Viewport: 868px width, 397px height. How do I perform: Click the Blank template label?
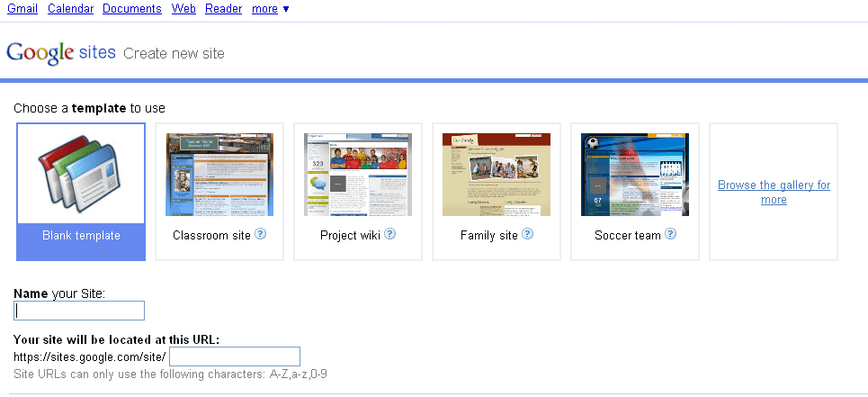click(81, 235)
